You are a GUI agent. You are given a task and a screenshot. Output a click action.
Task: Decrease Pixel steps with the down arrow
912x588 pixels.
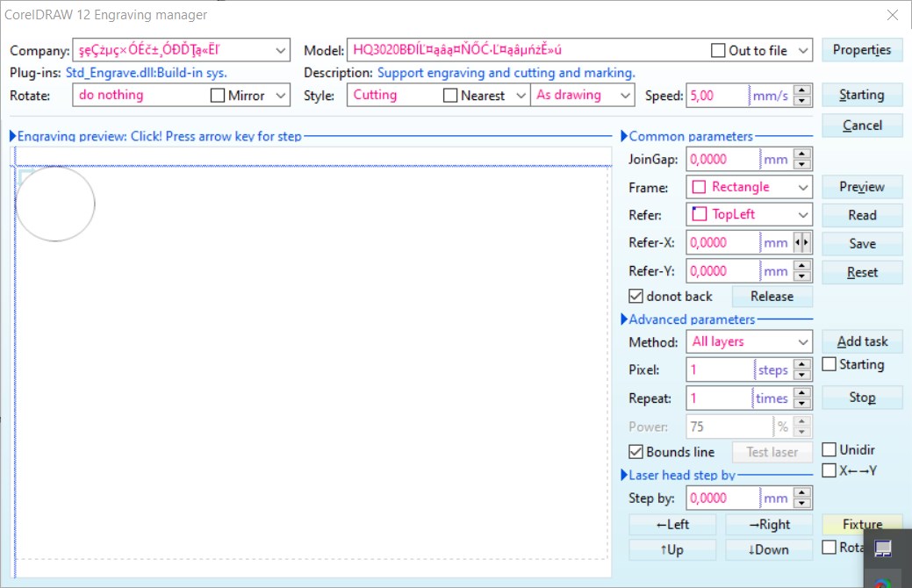(802, 375)
